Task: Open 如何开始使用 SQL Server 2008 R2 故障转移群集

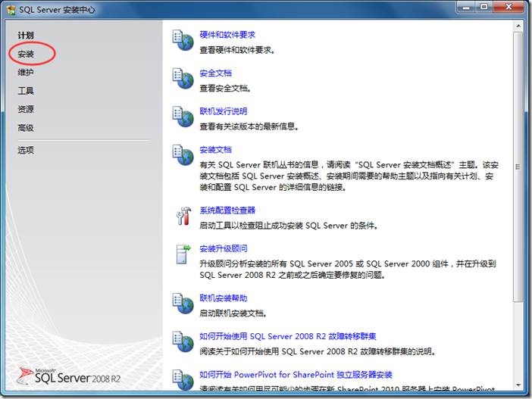Action: tap(288, 336)
